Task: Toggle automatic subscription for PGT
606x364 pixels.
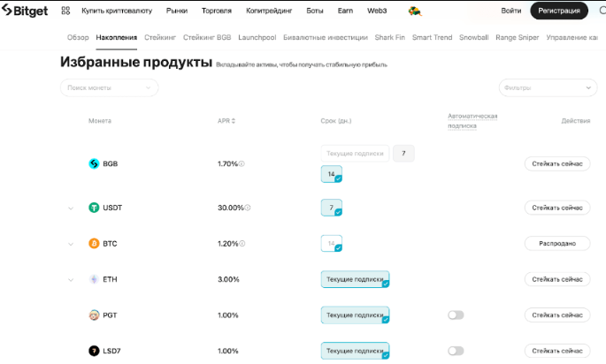Action: [x=456, y=315]
